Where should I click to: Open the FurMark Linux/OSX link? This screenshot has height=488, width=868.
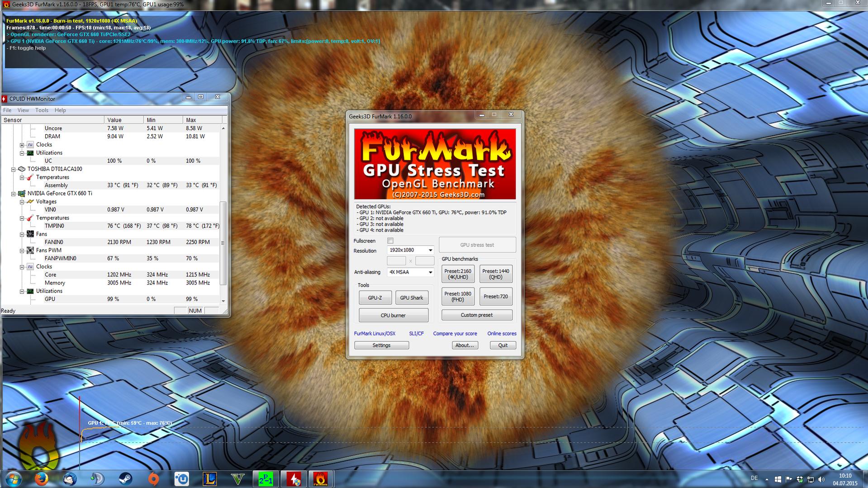(x=375, y=333)
